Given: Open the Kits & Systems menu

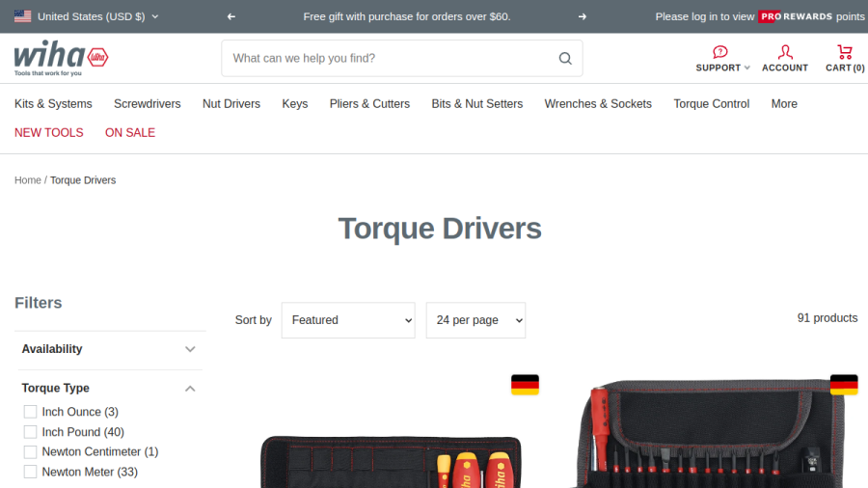Looking at the screenshot, I should [53, 103].
